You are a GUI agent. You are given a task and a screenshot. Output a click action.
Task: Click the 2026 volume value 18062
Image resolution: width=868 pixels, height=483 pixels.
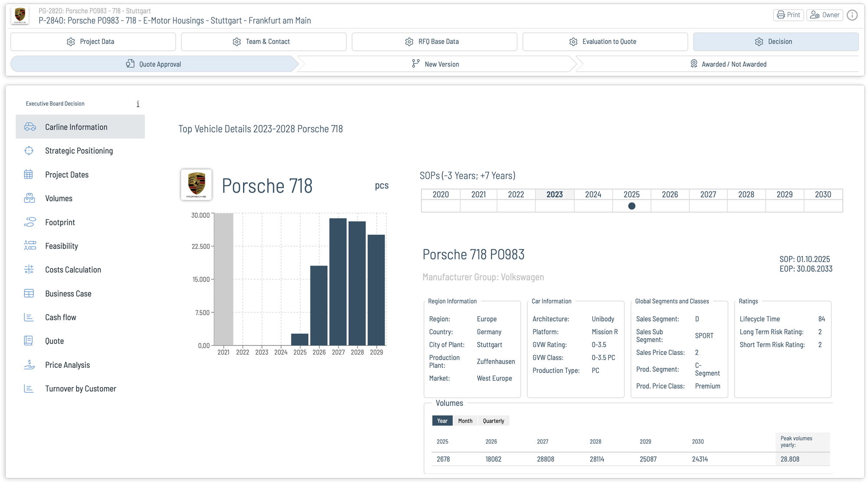point(493,459)
